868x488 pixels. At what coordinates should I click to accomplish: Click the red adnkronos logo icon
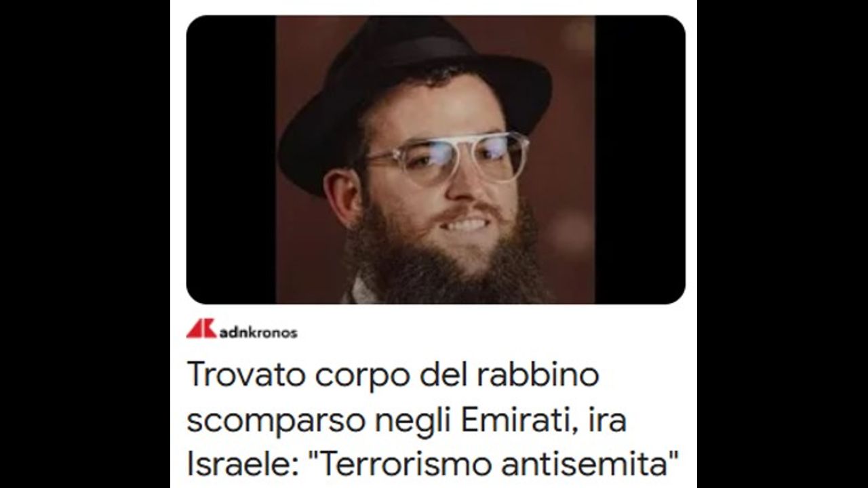[x=201, y=329]
